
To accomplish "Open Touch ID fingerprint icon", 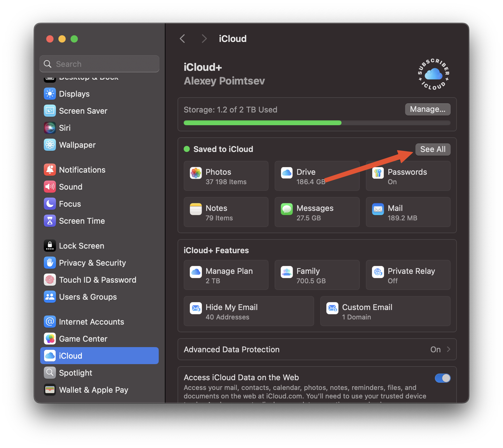I will tap(50, 280).
